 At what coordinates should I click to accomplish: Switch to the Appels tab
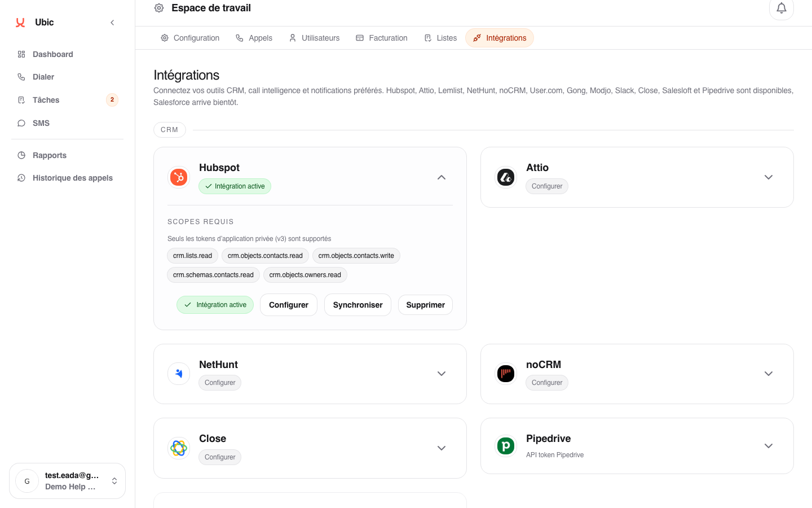click(254, 38)
